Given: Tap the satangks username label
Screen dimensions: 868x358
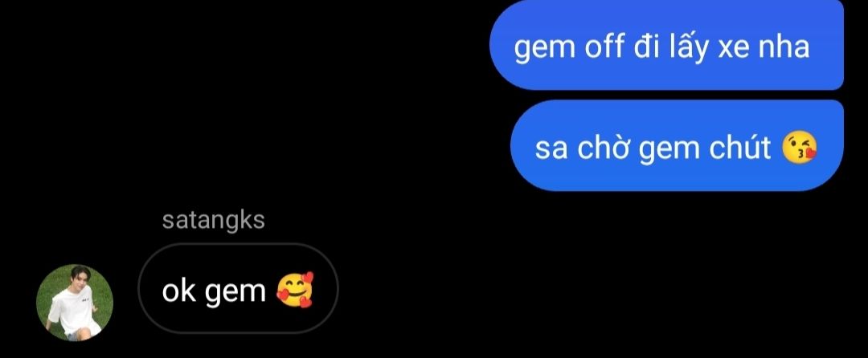Looking at the screenshot, I should [x=213, y=220].
